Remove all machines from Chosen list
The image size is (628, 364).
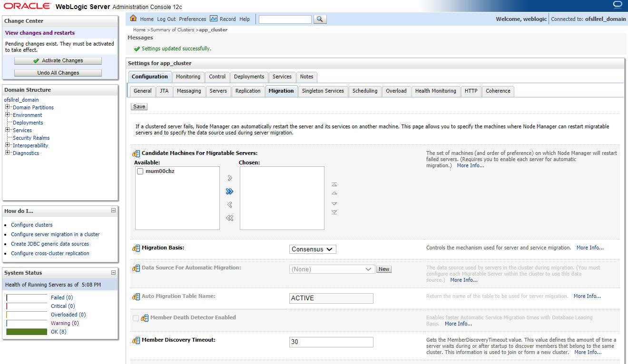pos(230,218)
